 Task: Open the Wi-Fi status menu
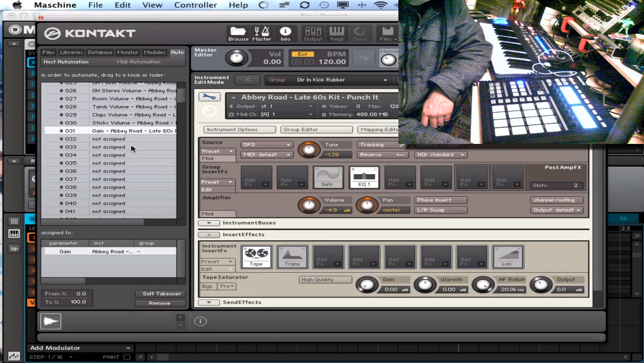point(380,5)
